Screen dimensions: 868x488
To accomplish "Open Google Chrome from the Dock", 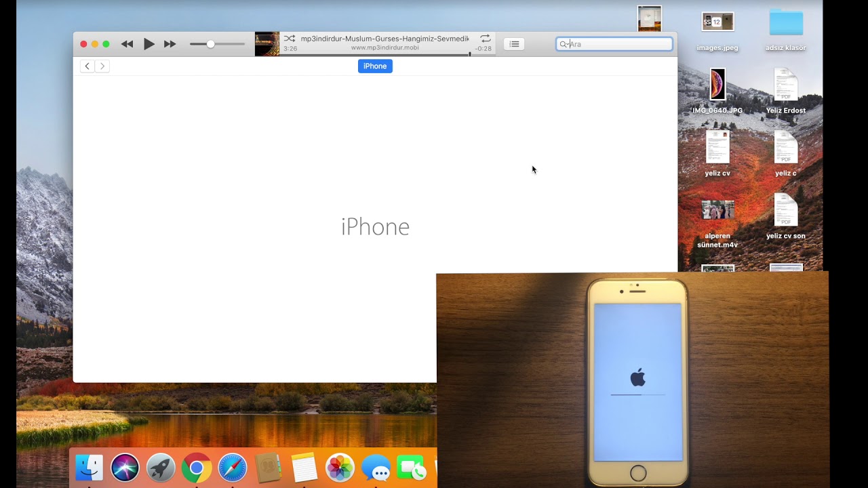I will coord(197,468).
